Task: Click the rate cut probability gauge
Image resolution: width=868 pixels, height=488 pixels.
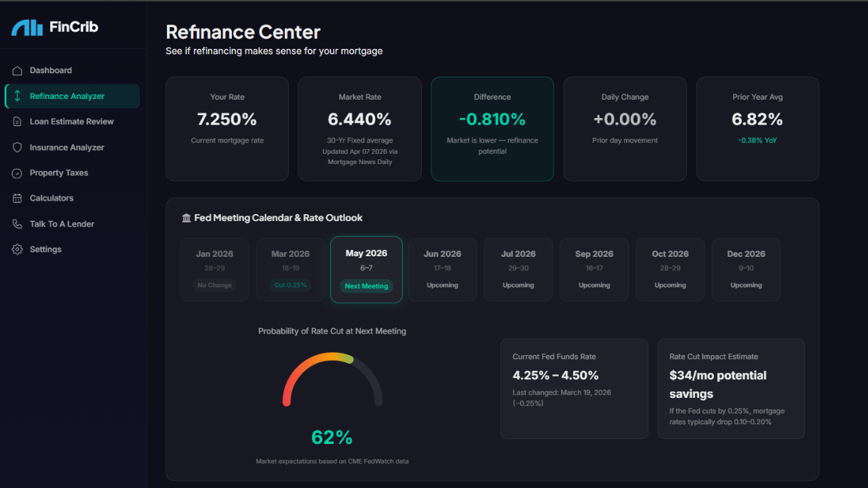Action: coord(332,379)
